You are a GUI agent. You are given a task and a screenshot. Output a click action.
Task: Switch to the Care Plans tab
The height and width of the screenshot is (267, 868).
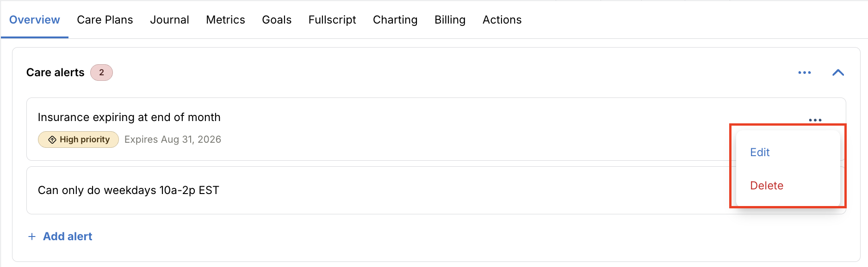tap(105, 20)
